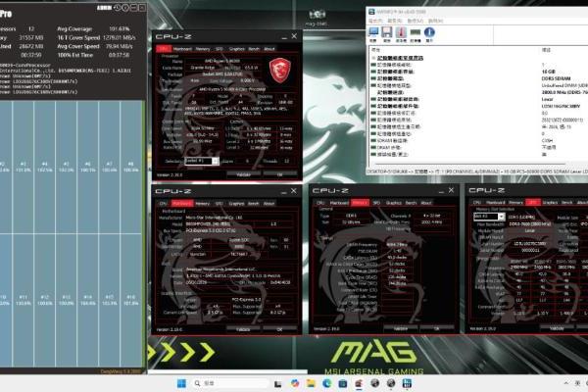This screenshot has width=588, height=392.
Task: Open the memory Slot selection dropdown in CPU-Z SPD
Action: pos(489,217)
